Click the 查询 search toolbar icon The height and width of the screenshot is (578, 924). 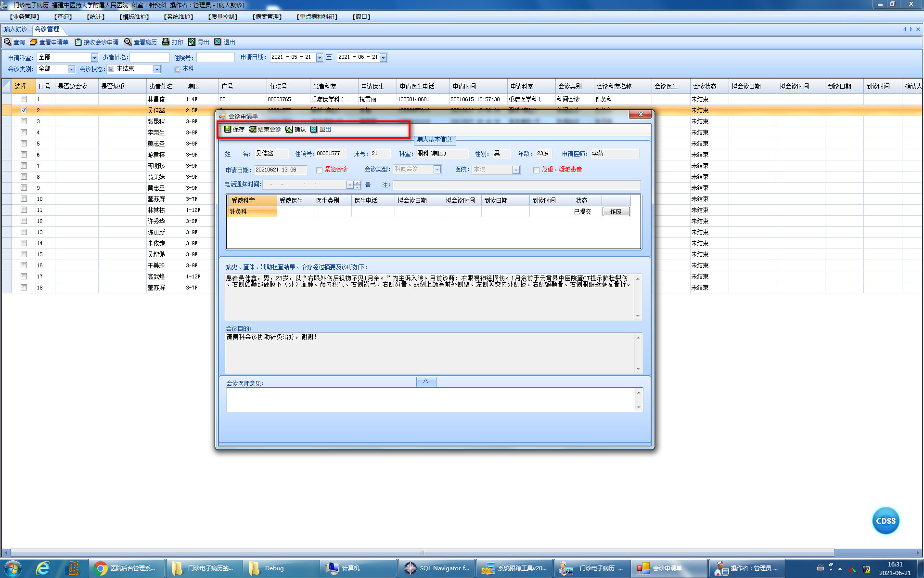coord(8,42)
